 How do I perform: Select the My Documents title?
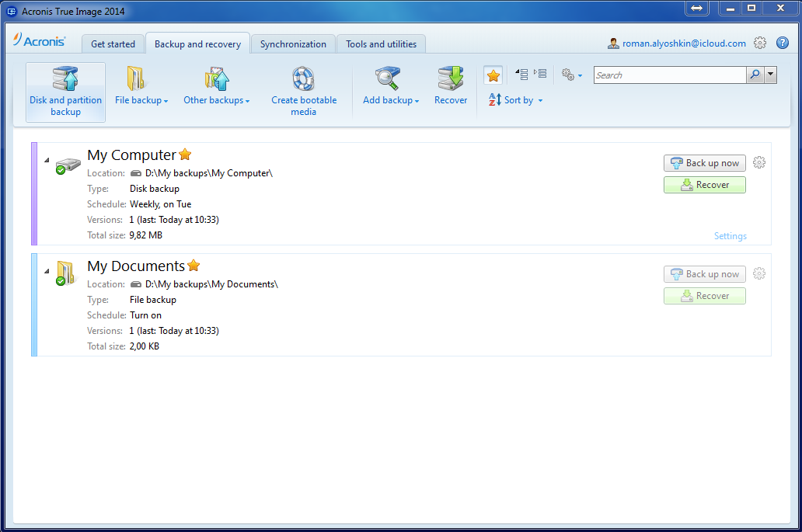click(135, 266)
